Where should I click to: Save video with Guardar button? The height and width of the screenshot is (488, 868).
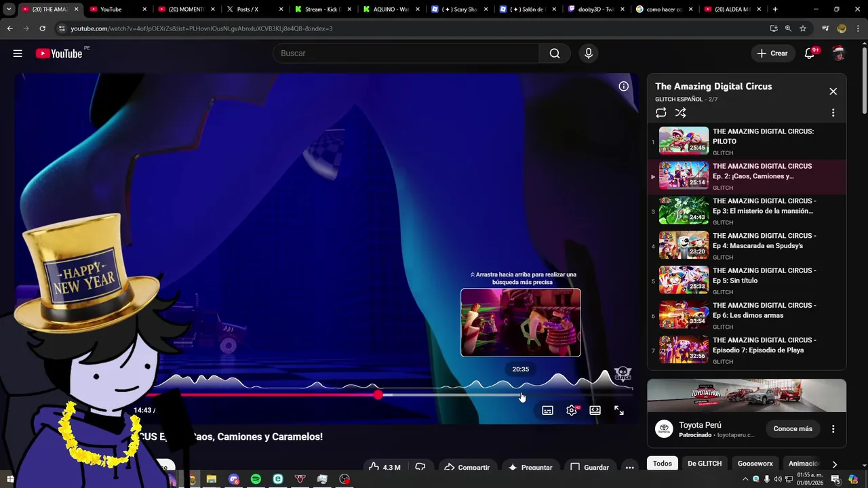[590, 467]
